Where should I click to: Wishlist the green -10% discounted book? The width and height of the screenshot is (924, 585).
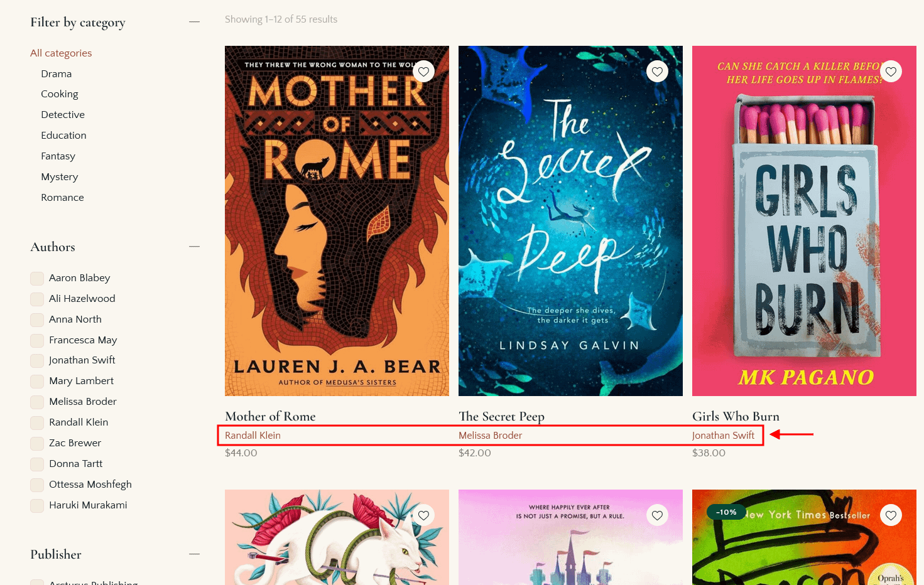(x=891, y=515)
